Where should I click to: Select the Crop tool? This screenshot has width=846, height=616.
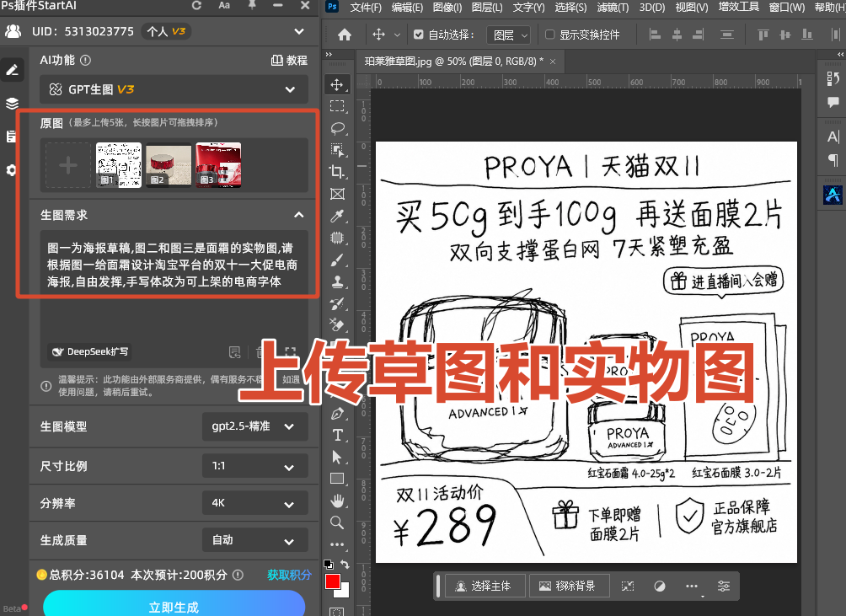(337, 172)
